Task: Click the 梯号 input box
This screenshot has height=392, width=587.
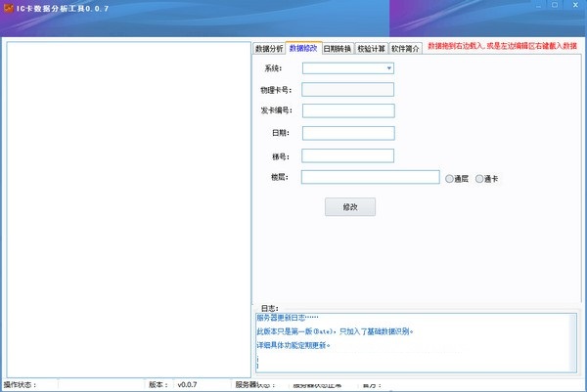Action: click(x=347, y=155)
